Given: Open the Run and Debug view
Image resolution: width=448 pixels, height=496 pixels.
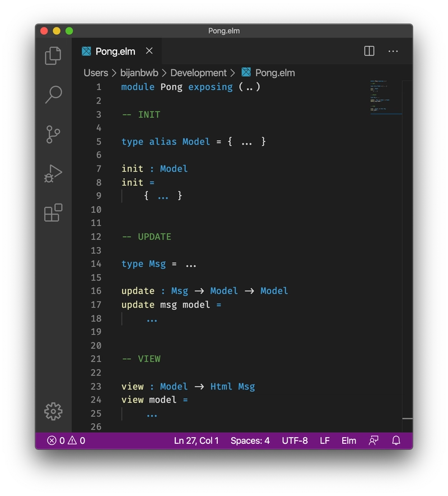Looking at the screenshot, I should pos(53,174).
